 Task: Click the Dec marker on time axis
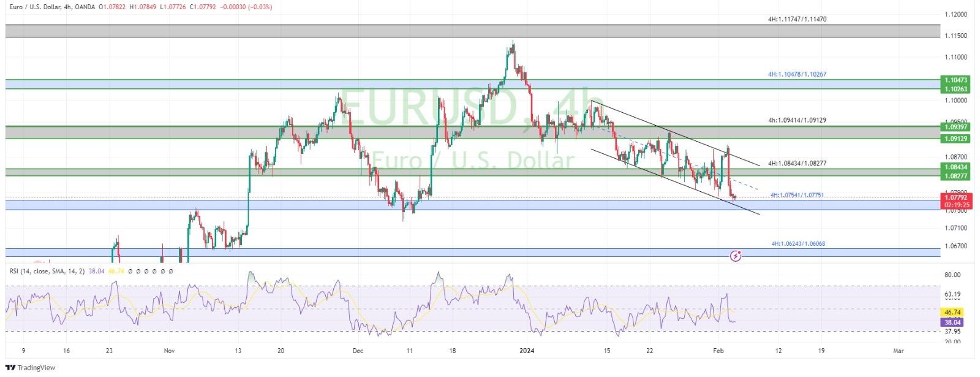tap(358, 351)
